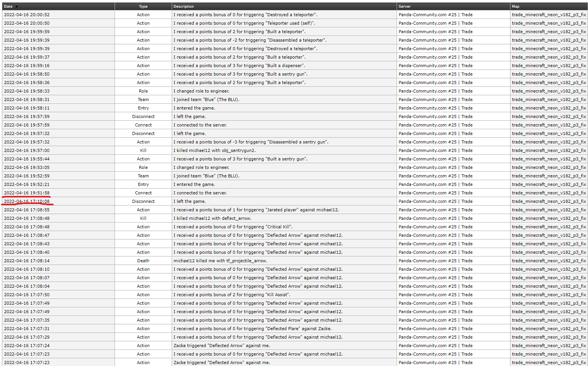
Task: Click the "Teleporter used (self)" description
Action: (x=244, y=23)
